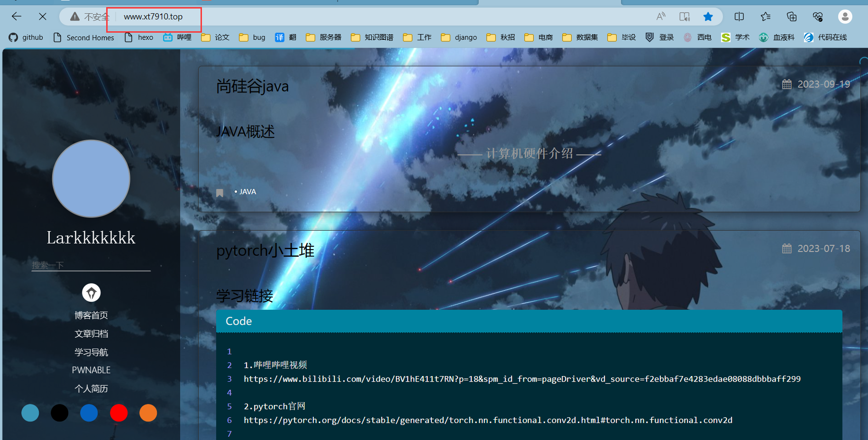Image resolution: width=868 pixels, height=440 pixels.
Task: Expand the 秋招 bookmark folder
Action: tap(501, 37)
